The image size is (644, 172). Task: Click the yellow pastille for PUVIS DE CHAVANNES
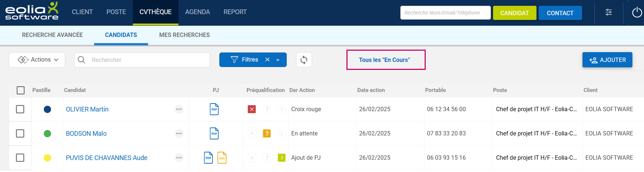pos(47,158)
